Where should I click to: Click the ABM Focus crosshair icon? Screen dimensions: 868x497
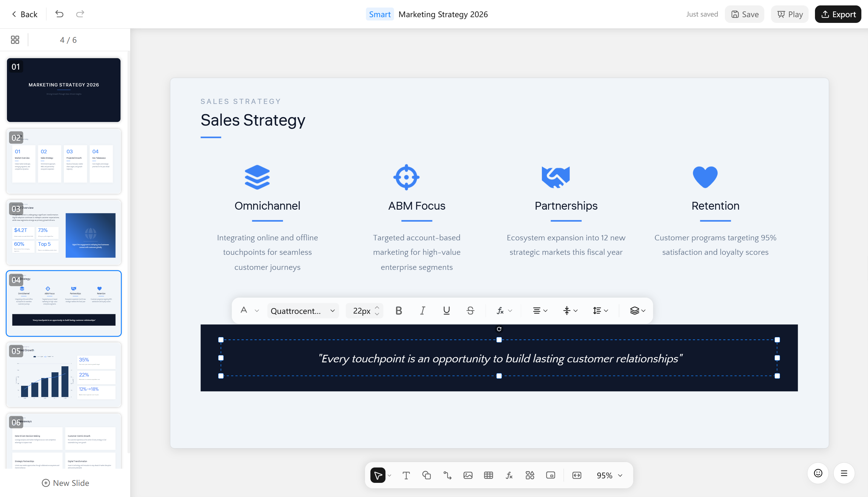coord(406,177)
